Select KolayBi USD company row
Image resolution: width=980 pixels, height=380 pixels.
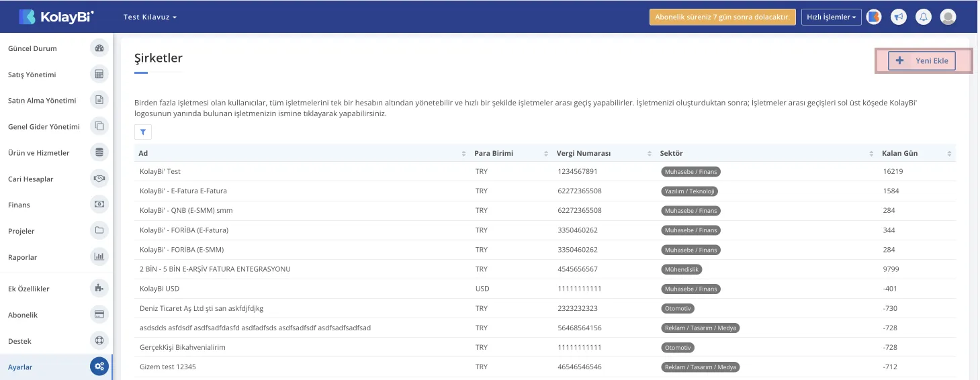[545, 289]
